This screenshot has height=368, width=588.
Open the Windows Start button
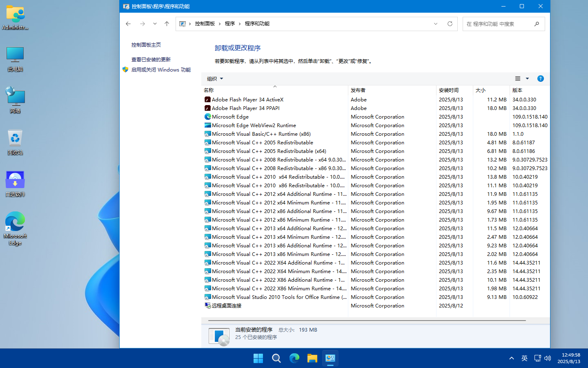click(x=258, y=359)
